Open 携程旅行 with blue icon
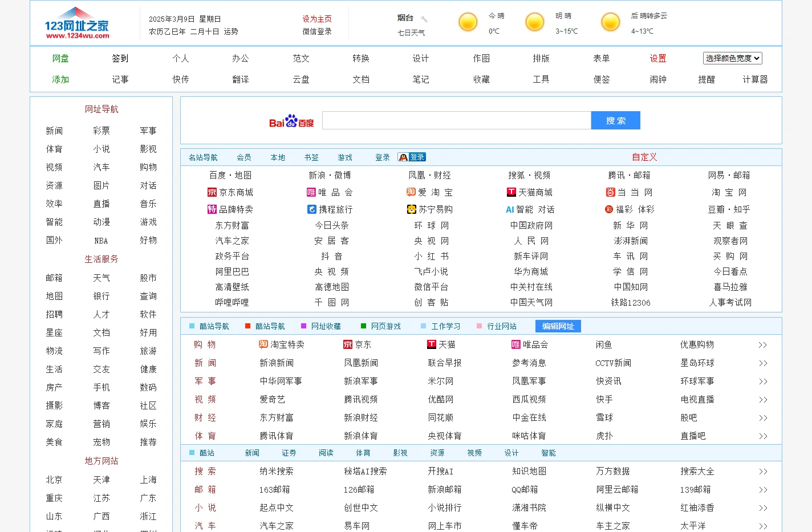The image size is (812, 532). (x=330, y=210)
